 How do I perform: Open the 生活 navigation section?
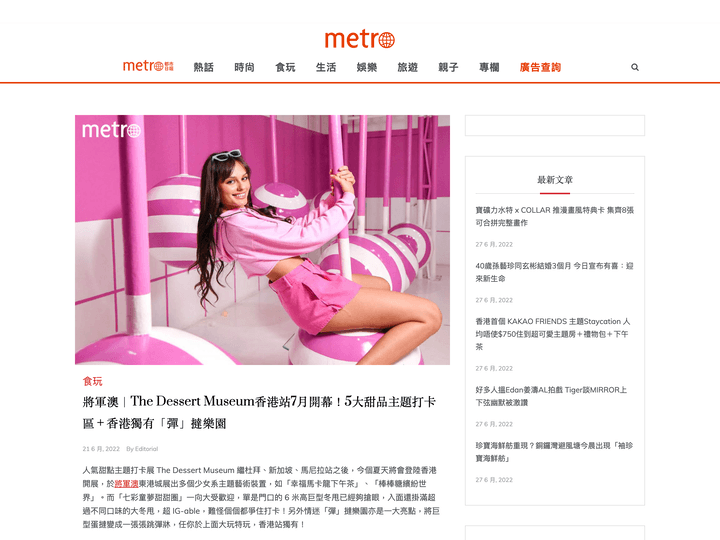(x=326, y=68)
